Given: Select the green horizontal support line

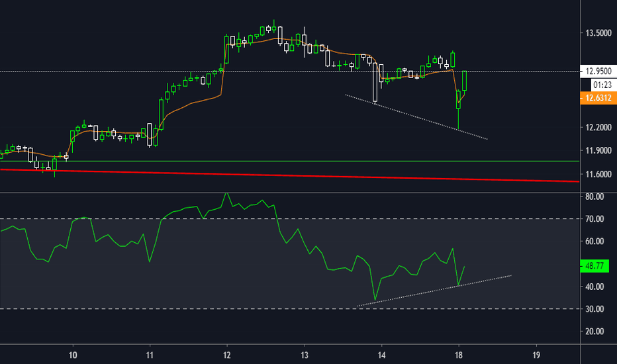Looking at the screenshot, I should [289, 161].
